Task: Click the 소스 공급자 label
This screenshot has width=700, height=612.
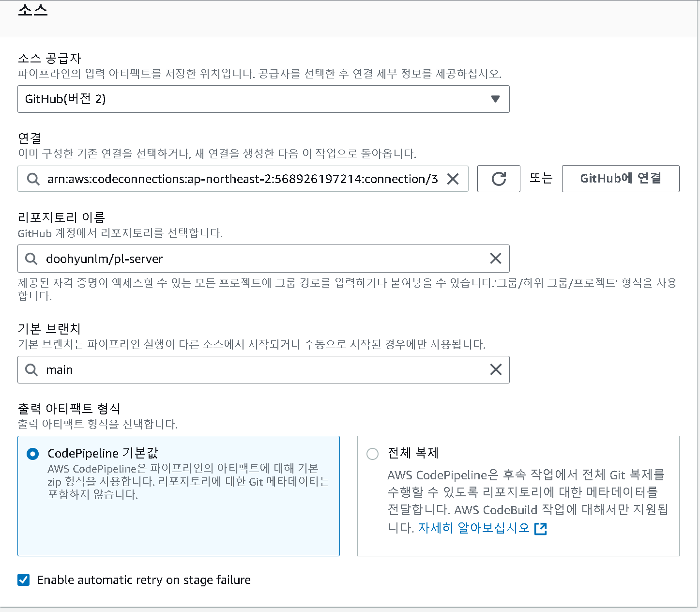Action: point(49,59)
